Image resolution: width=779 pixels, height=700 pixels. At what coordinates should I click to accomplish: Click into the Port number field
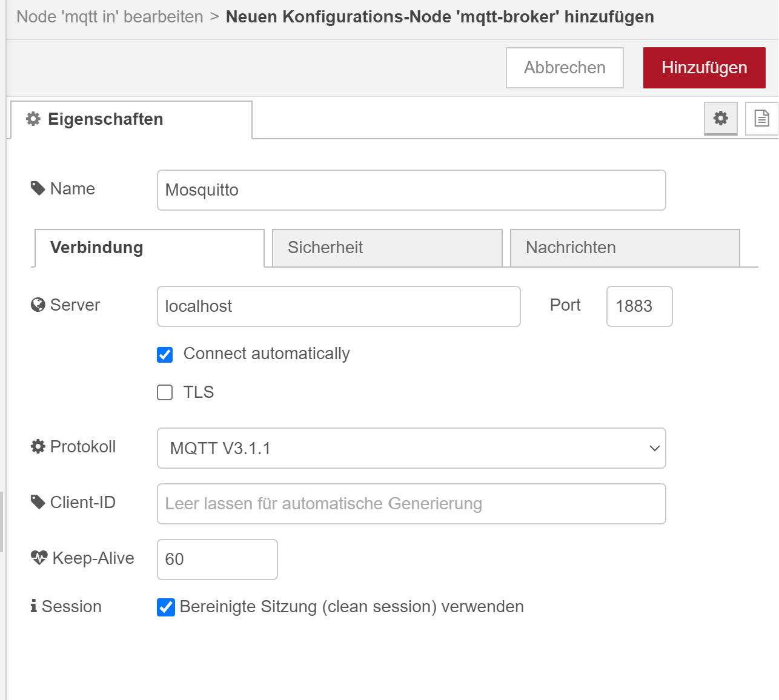pos(639,306)
